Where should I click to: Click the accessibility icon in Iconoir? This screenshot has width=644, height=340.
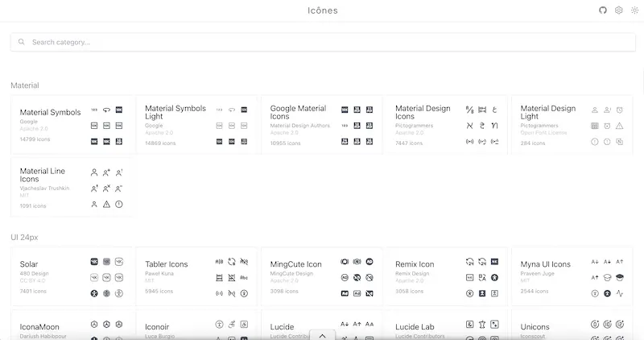(x=219, y=325)
